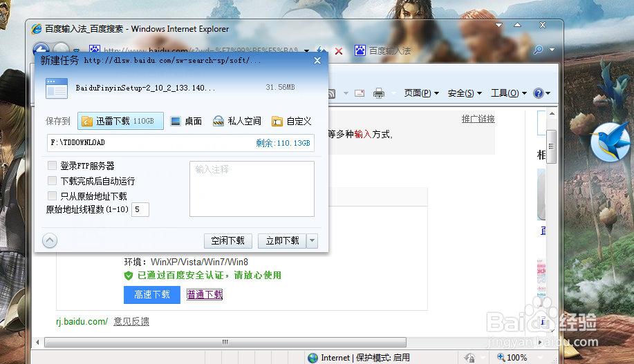Close the 新建任务 download dialog
This screenshot has width=634, height=364.
click(x=317, y=60)
